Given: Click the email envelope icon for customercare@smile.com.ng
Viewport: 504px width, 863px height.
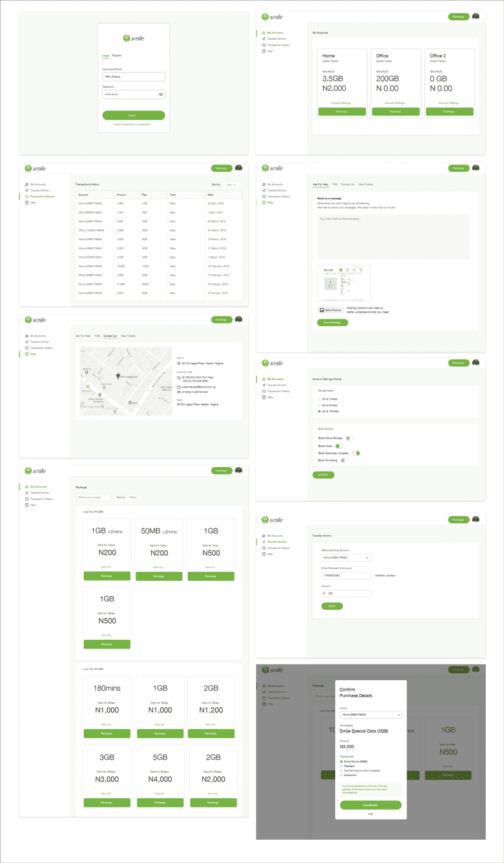Looking at the screenshot, I should pos(179,386).
